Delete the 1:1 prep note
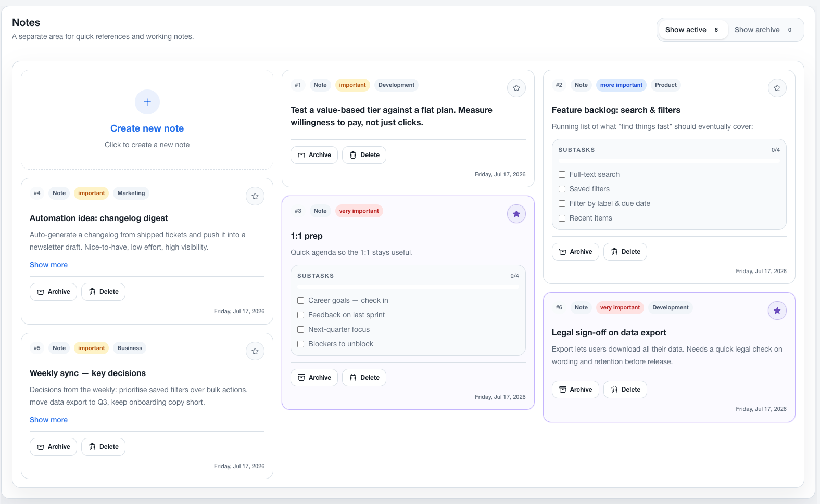 point(364,378)
